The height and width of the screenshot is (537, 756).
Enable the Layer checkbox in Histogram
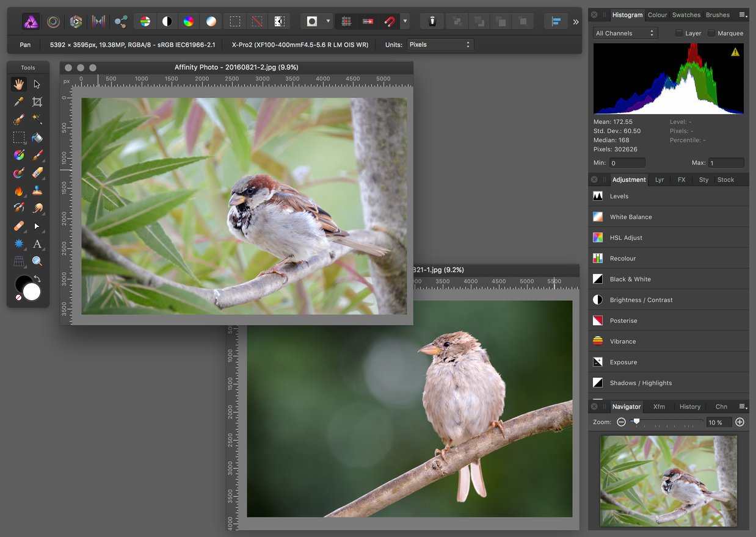679,33
